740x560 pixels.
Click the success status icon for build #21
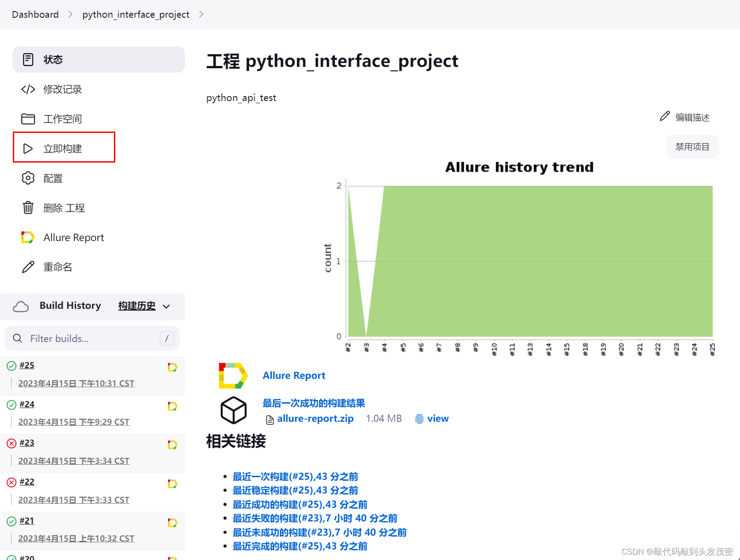click(12, 521)
